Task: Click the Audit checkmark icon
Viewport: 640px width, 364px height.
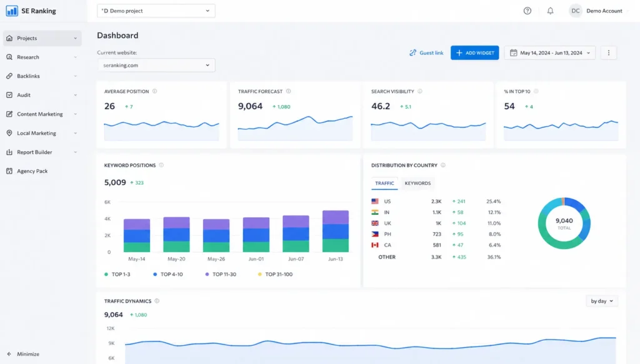Action: [x=9, y=95]
